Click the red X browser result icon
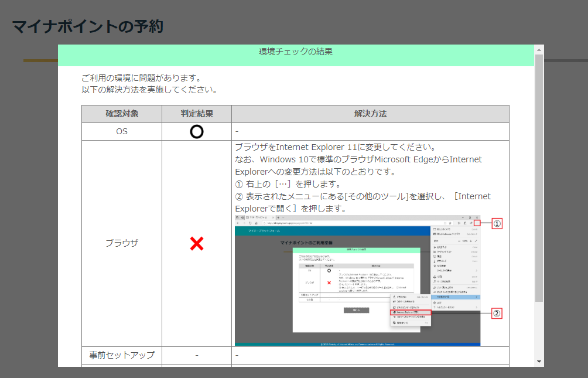588x378 pixels. pos(197,244)
